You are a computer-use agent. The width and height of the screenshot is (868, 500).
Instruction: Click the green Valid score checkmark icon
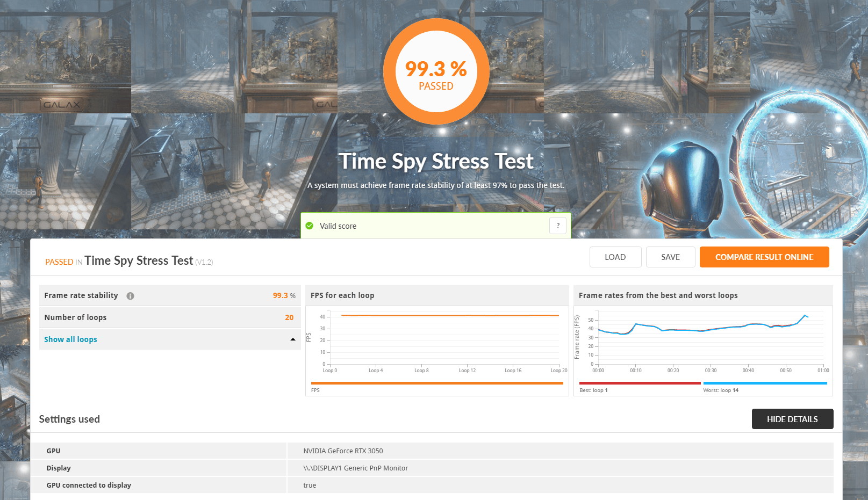coord(310,226)
